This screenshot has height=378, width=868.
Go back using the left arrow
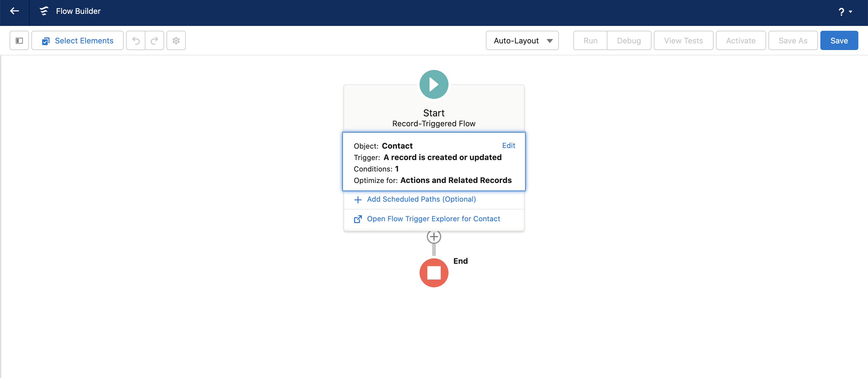14,11
